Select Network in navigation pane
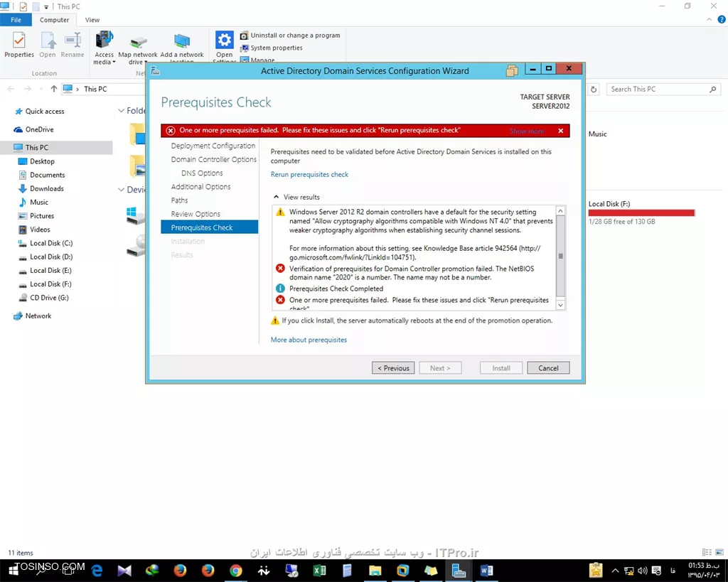This screenshot has width=728, height=582. tap(33, 316)
